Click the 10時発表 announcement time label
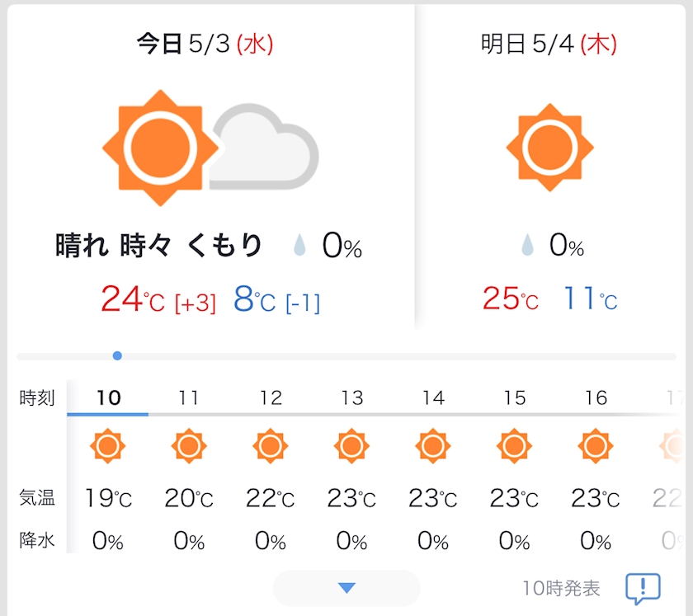Viewport: 693px width, 616px height. point(561,589)
